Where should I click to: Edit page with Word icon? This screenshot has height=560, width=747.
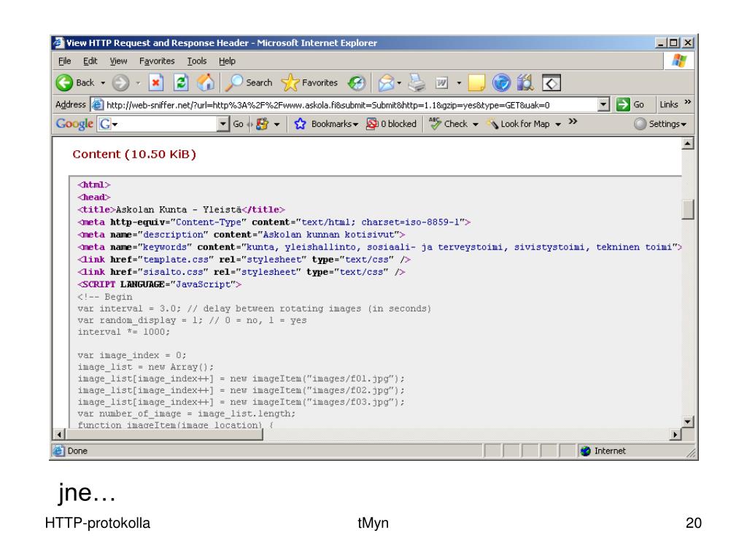click(x=441, y=83)
